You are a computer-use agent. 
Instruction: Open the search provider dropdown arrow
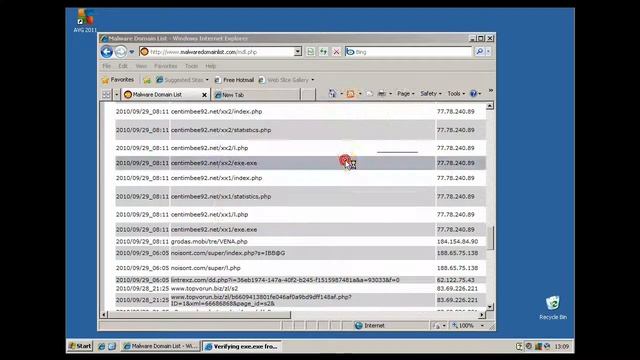pos(488,52)
